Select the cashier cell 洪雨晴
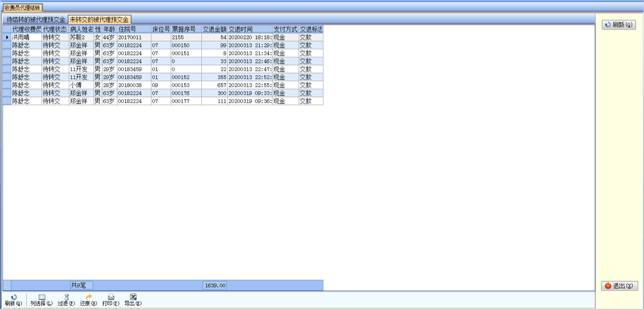Viewport: 644px width, 309px height. 27,37
